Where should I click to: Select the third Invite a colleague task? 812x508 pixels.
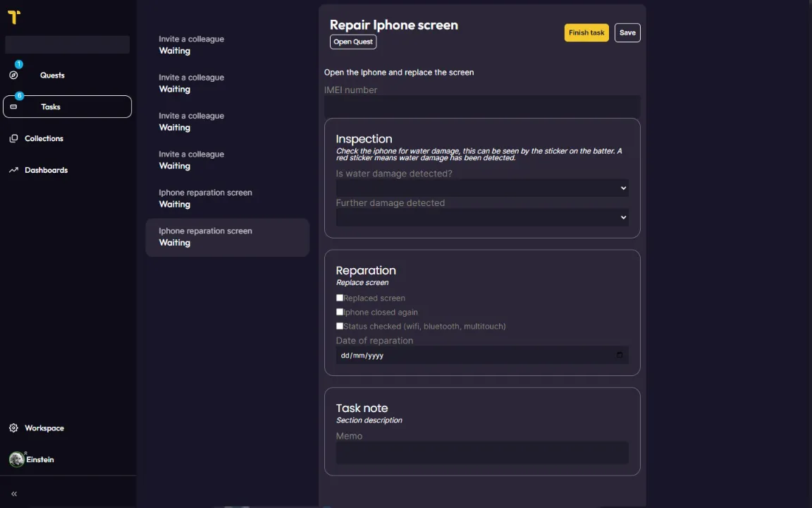(228, 122)
